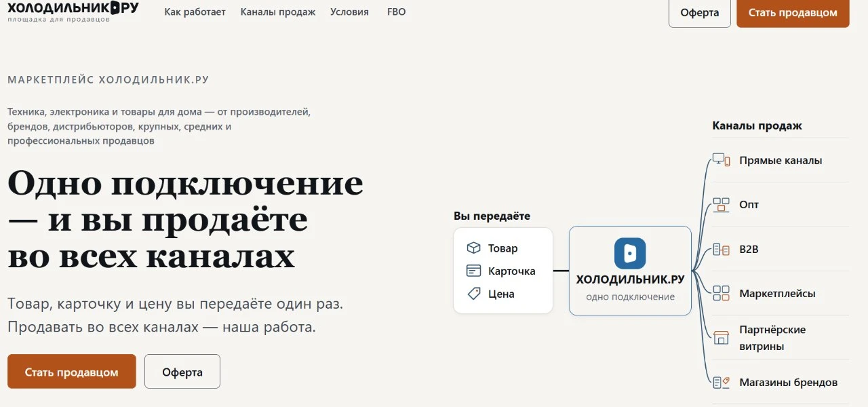Click the box icon next to Товар
868x407 pixels.
pos(474,248)
